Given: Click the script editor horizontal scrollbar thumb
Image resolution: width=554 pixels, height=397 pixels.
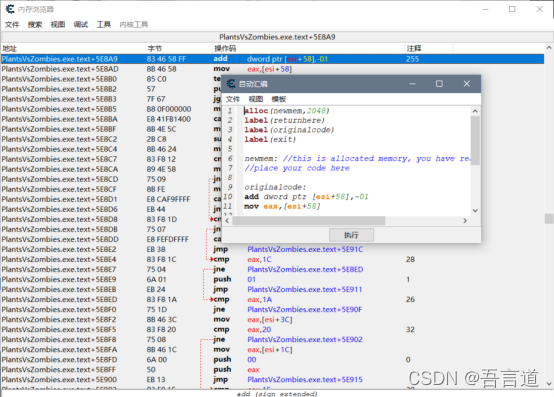Looking at the screenshot, I should (x=309, y=221).
